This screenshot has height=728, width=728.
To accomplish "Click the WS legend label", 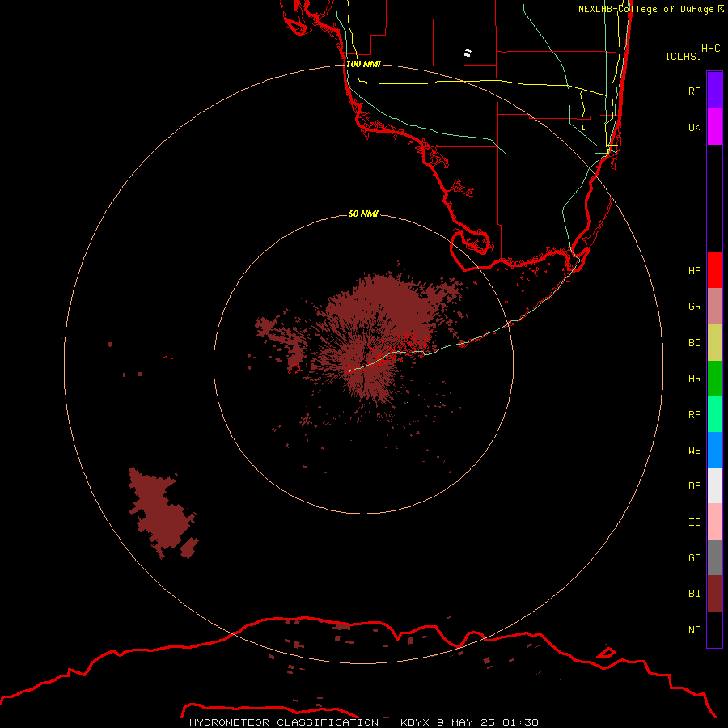I will (x=694, y=450).
